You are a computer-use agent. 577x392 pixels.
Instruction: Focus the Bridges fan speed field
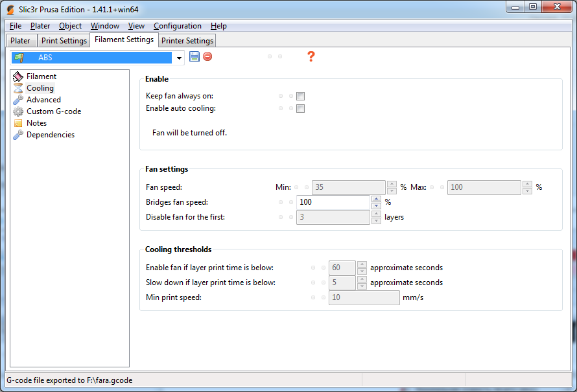click(x=333, y=202)
